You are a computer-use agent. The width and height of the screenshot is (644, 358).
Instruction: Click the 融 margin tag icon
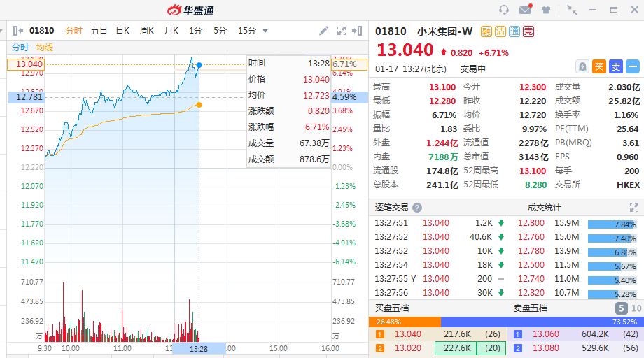pyautogui.click(x=486, y=31)
